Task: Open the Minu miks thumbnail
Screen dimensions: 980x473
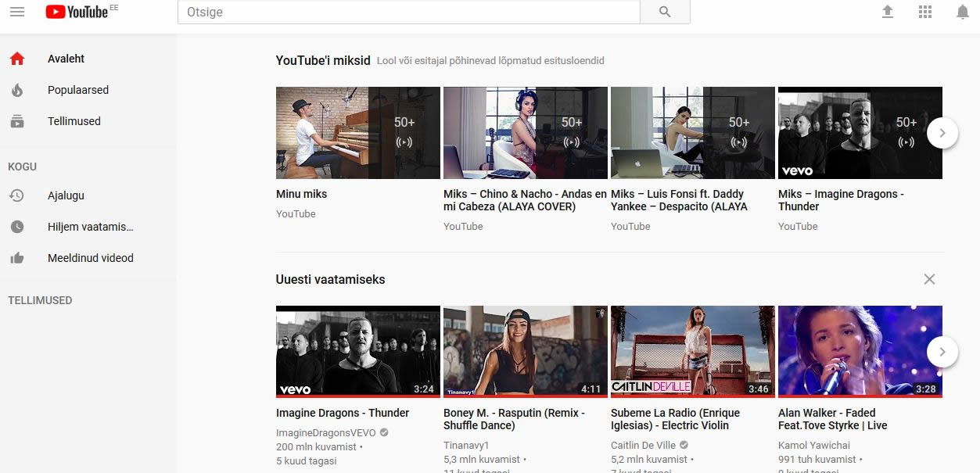Action: point(358,133)
